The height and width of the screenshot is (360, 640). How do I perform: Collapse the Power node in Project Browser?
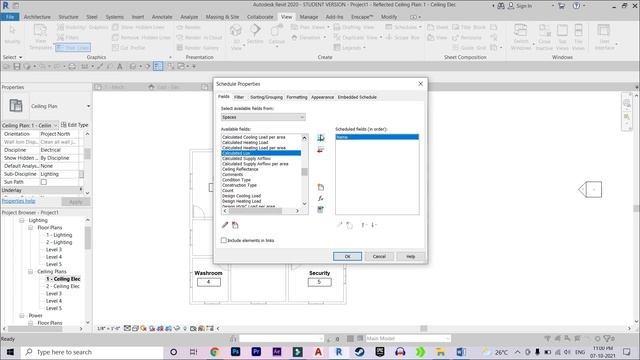coord(22,316)
